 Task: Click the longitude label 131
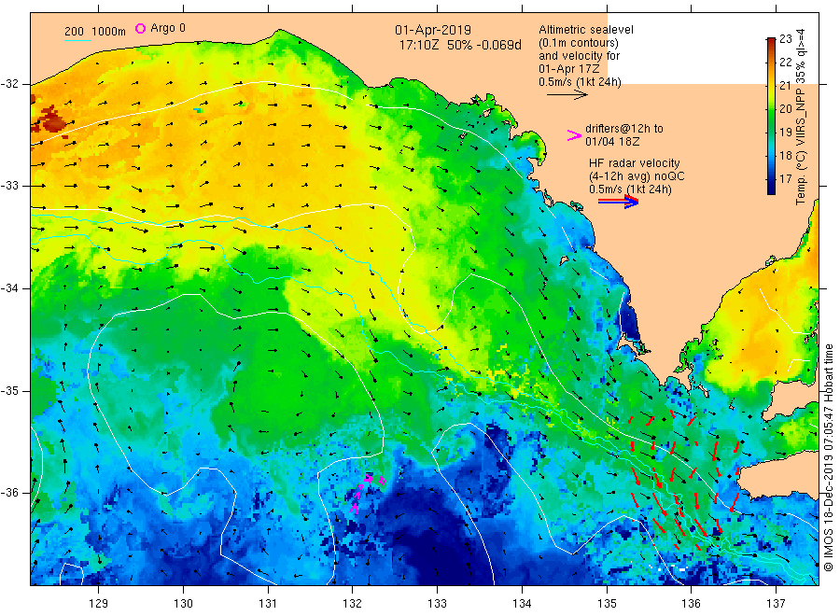268,604
